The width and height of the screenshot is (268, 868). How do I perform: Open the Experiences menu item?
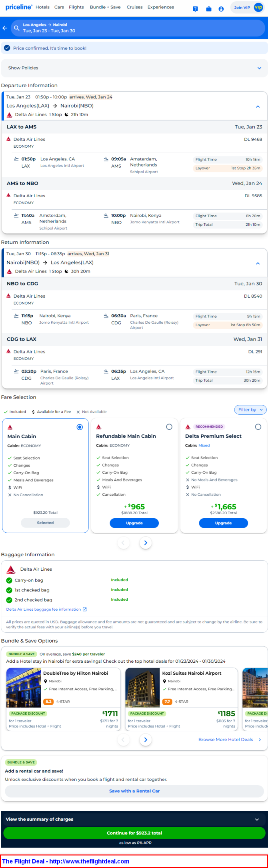point(161,7)
